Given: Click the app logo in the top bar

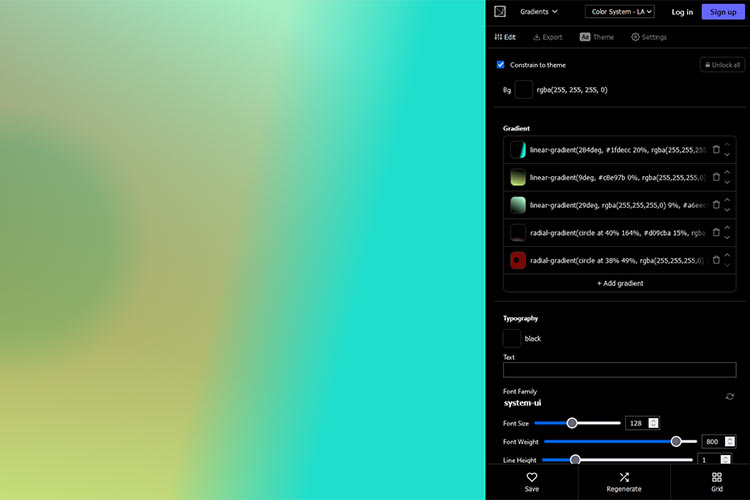Looking at the screenshot, I should 500,12.
